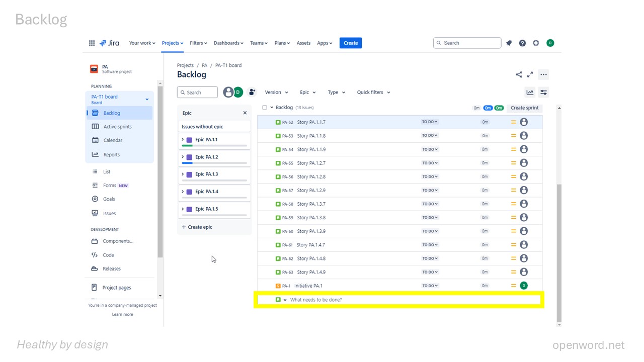Viewport: 644px width, 362px height.
Task: Open Teams dropdown menu
Action: pyautogui.click(x=259, y=43)
